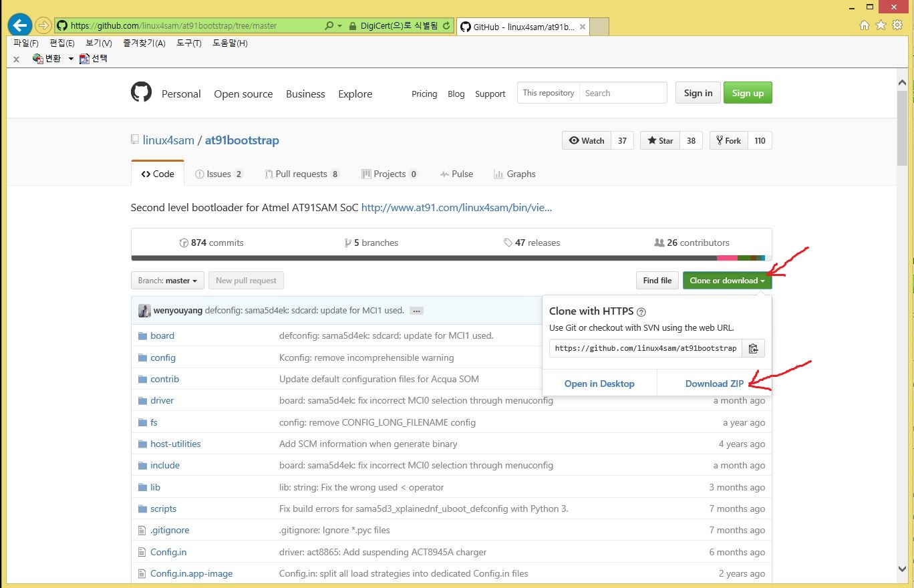914x588 pixels.
Task: Click the browser back arrow button
Action: [x=20, y=25]
